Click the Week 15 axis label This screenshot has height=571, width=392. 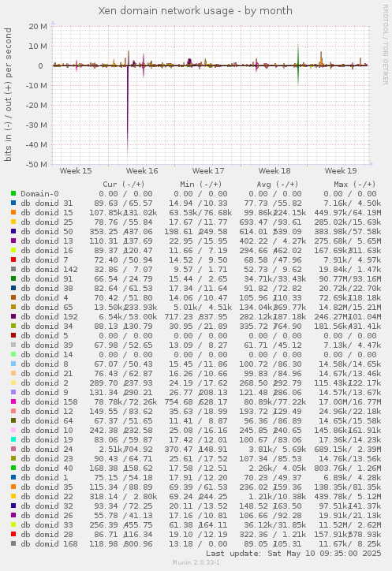click(76, 171)
